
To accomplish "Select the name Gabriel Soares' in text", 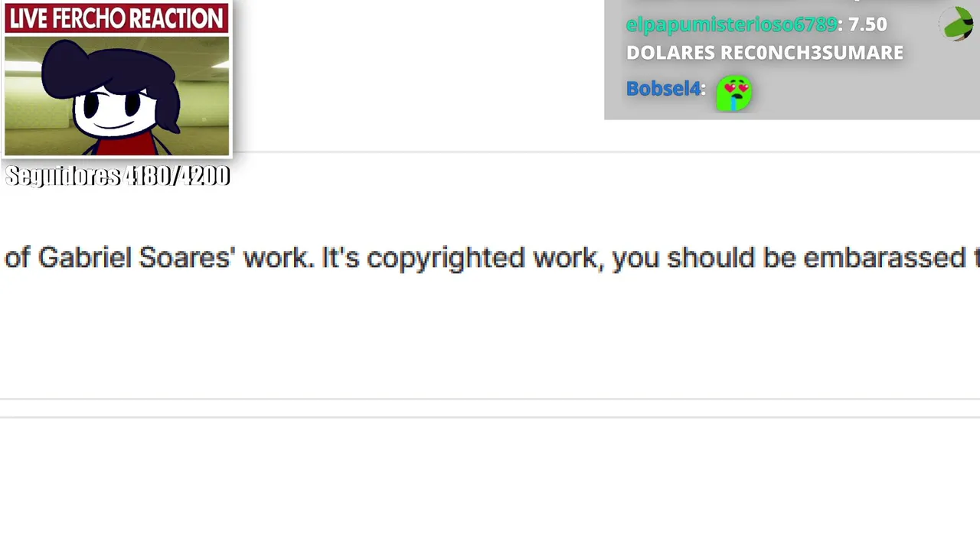I will 135,258.
